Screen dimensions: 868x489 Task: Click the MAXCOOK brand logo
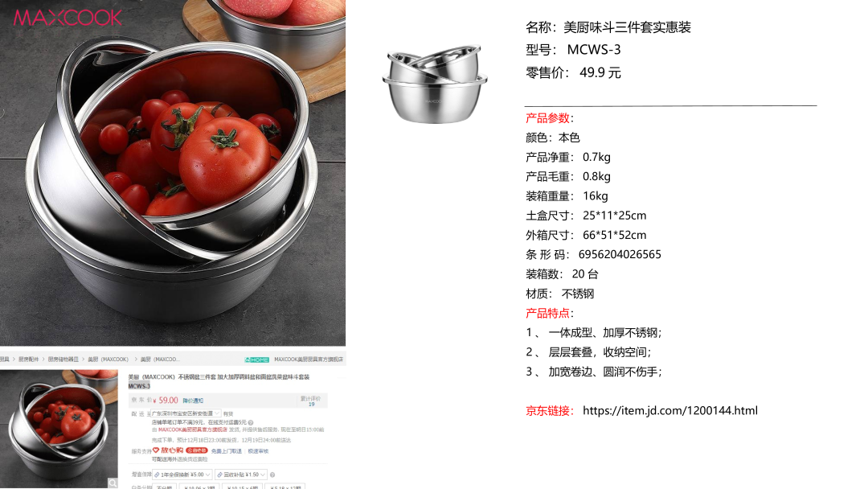coord(68,18)
